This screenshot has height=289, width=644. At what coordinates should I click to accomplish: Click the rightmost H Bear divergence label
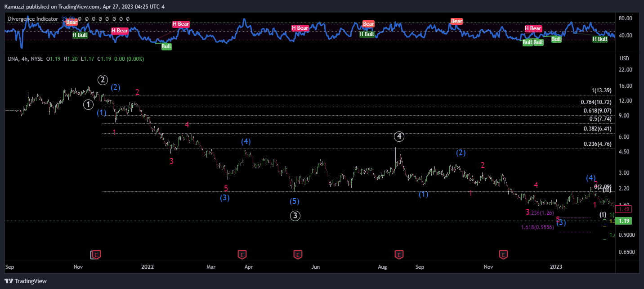click(533, 28)
